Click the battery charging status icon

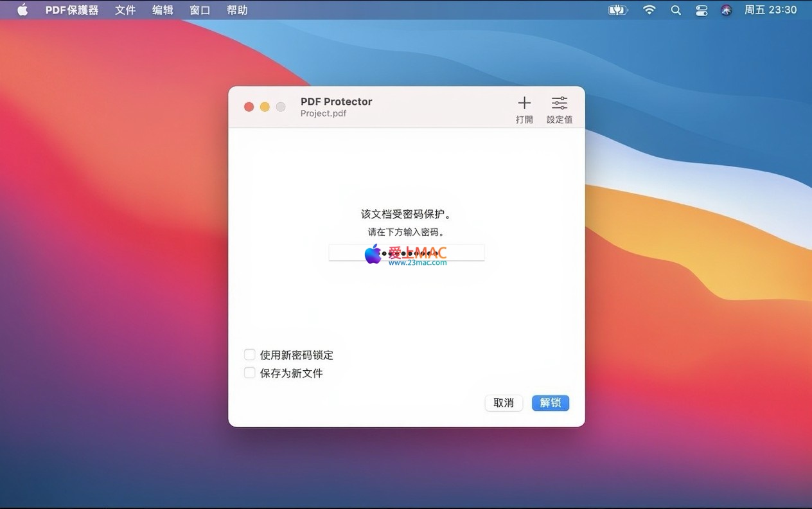coord(617,10)
